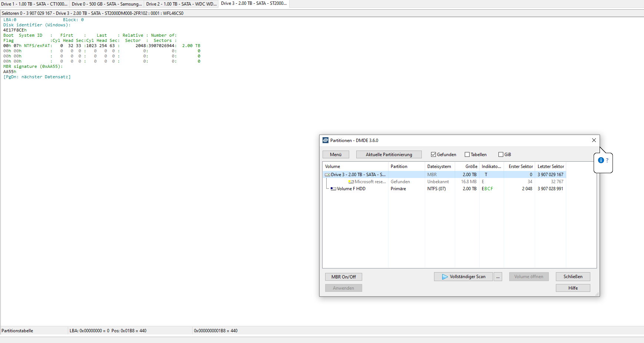Viewport: 644px width, 343px height.
Task: Click the Dateisystem column header
Action: [x=440, y=166]
